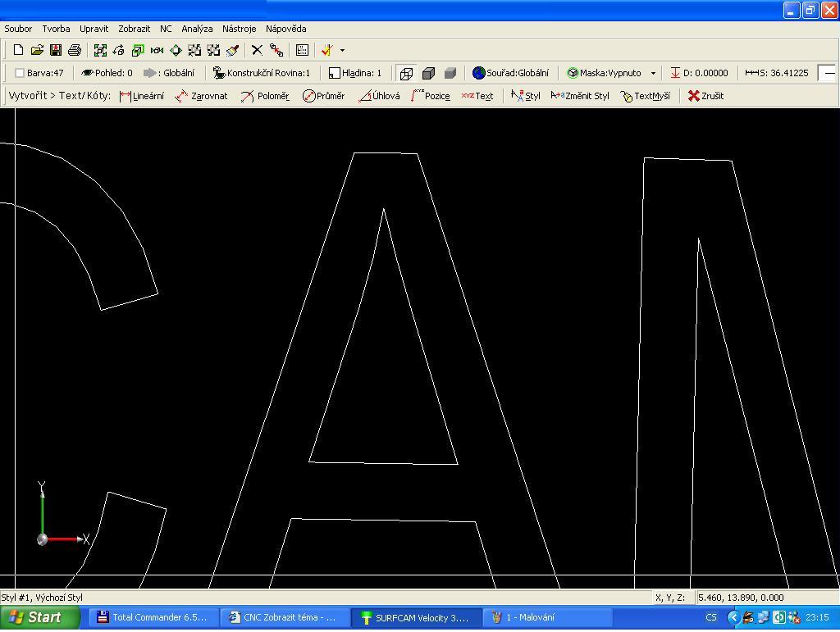The image size is (840, 632).
Task: Choose the Lineární dimension tool
Action: pos(142,96)
